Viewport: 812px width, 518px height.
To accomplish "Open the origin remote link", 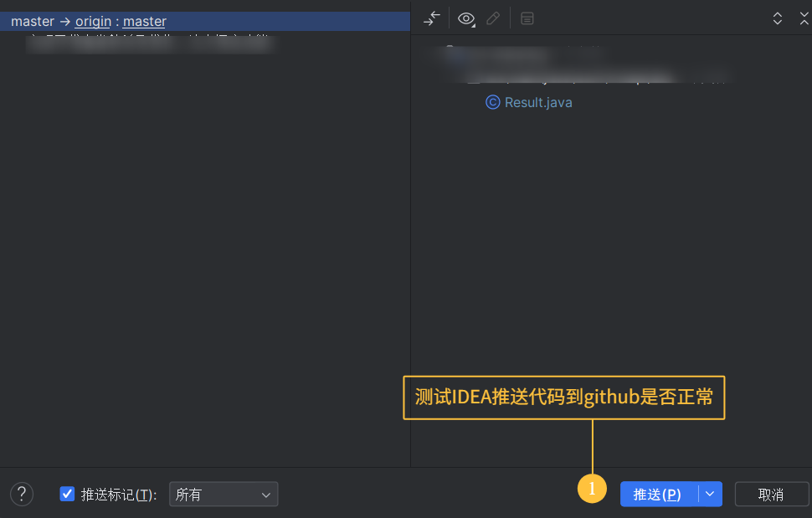I will 93,21.
